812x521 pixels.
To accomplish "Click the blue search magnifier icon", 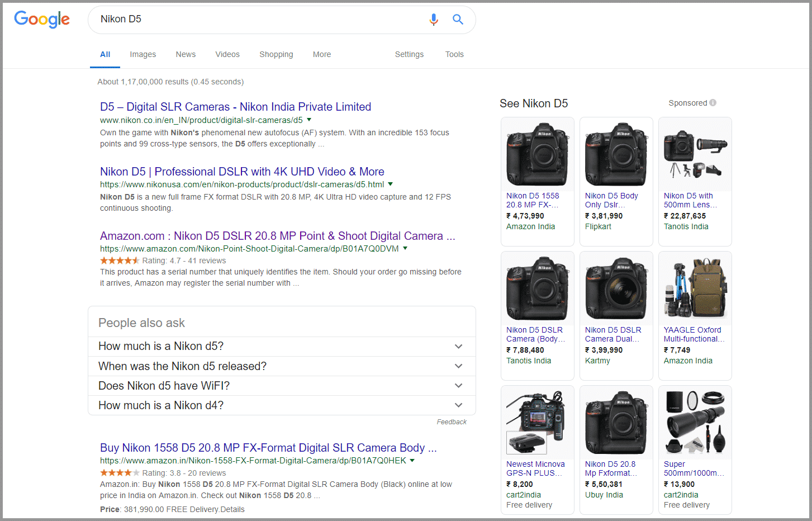I will click(x=458, y=20).
